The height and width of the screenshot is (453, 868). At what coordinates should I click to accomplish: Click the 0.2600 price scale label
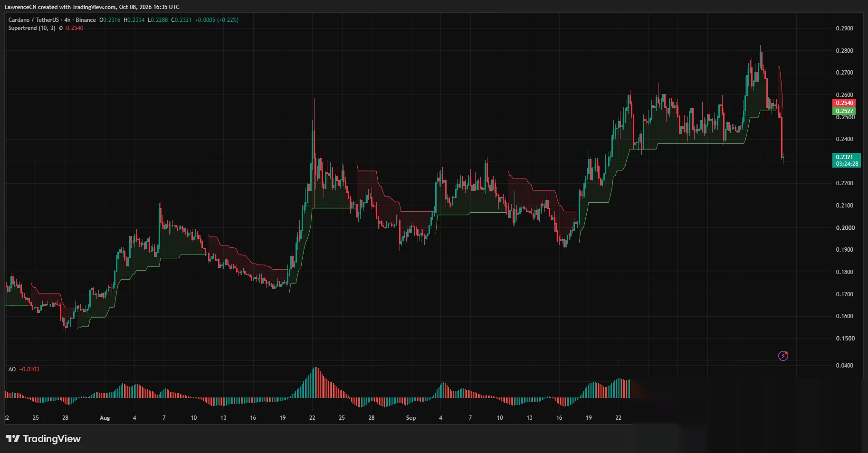(x=844, y=95)
